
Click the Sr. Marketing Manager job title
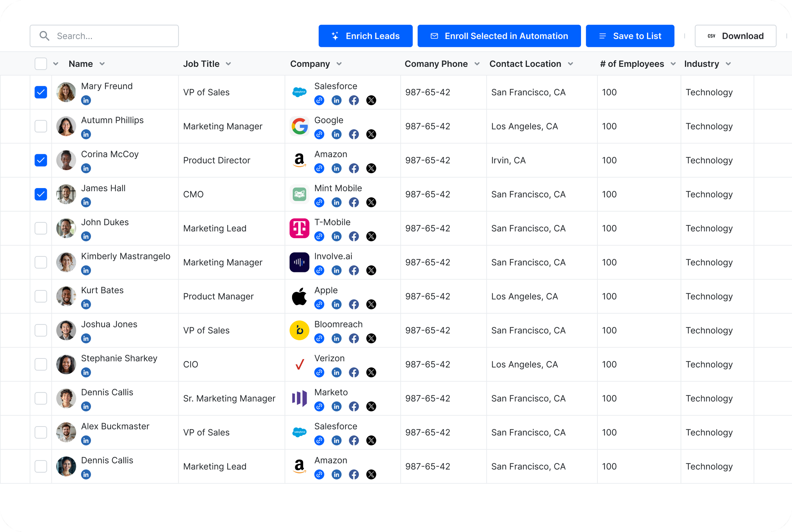coord(229,398)
